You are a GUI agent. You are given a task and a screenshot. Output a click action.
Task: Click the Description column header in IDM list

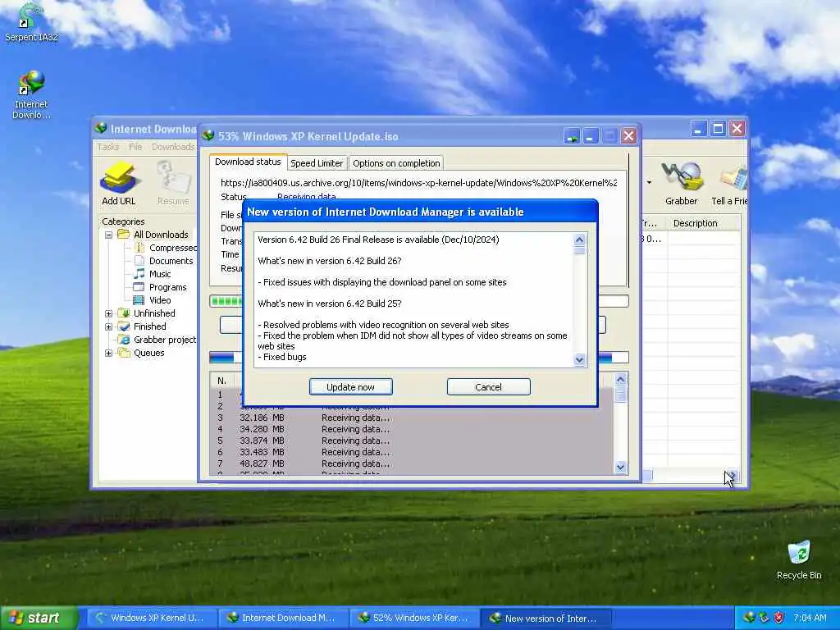pos(703,223)
